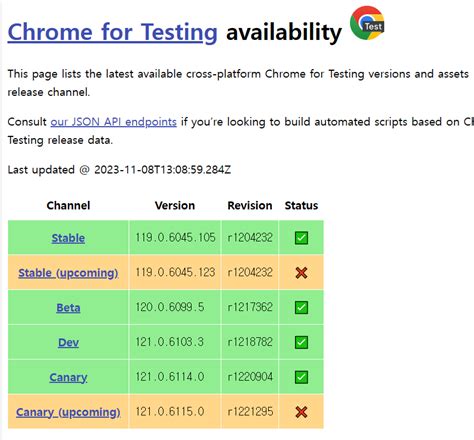Click the Canary (upcoming) revision r1221295 cell
This screenshot has height=440, width=474.
[250, 412]
